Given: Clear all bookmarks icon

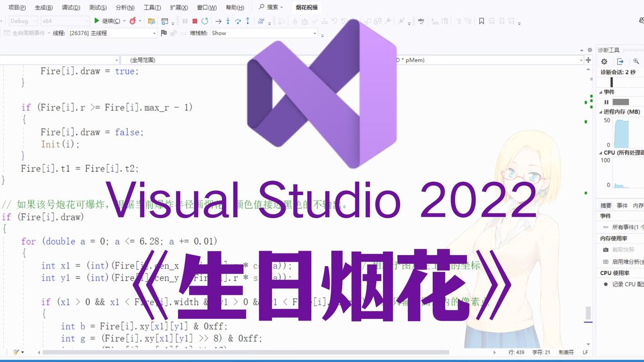Looking at the screenshot, I should pyautogui.click(x=512, y=21).
